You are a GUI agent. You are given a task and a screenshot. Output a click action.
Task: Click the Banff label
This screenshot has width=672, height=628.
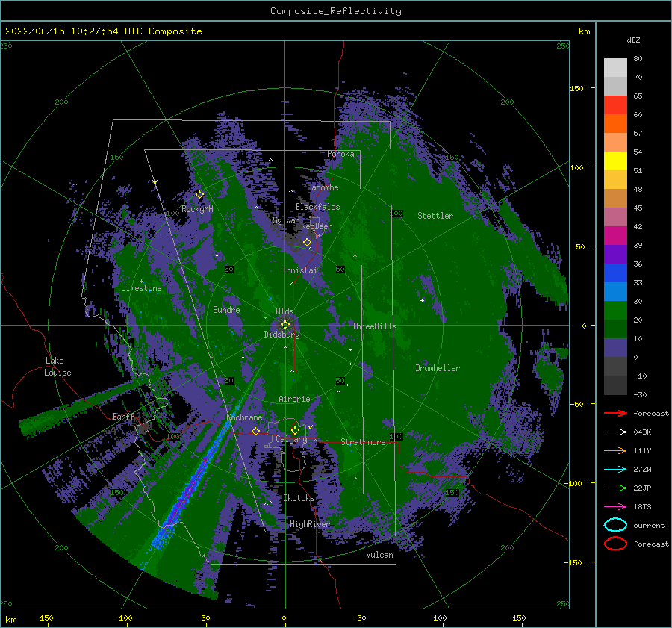123,416
